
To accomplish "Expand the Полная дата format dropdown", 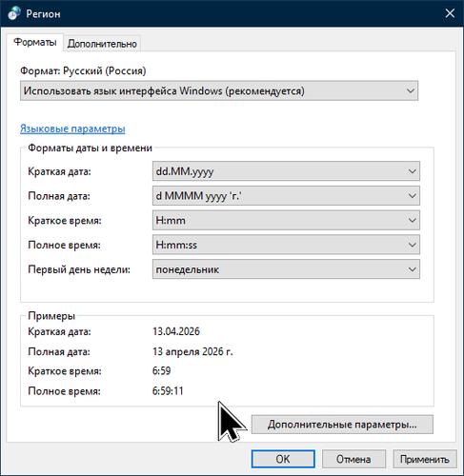I will pos(286,196).
